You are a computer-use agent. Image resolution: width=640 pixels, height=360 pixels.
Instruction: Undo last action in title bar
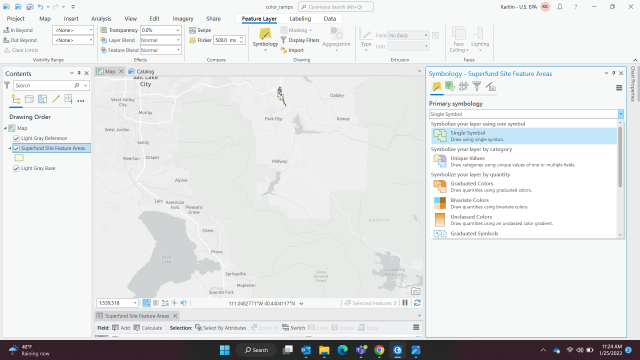(x=40, y=7)
